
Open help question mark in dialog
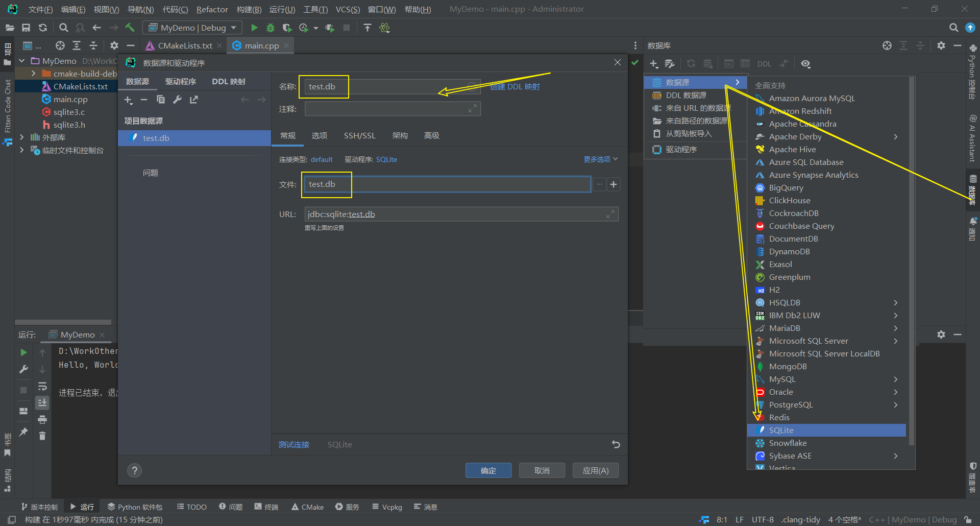(x=134, y=470)
